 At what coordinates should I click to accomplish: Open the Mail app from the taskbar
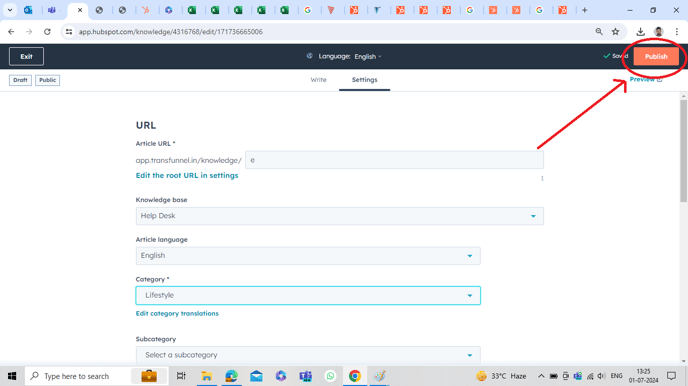[256, 376]
